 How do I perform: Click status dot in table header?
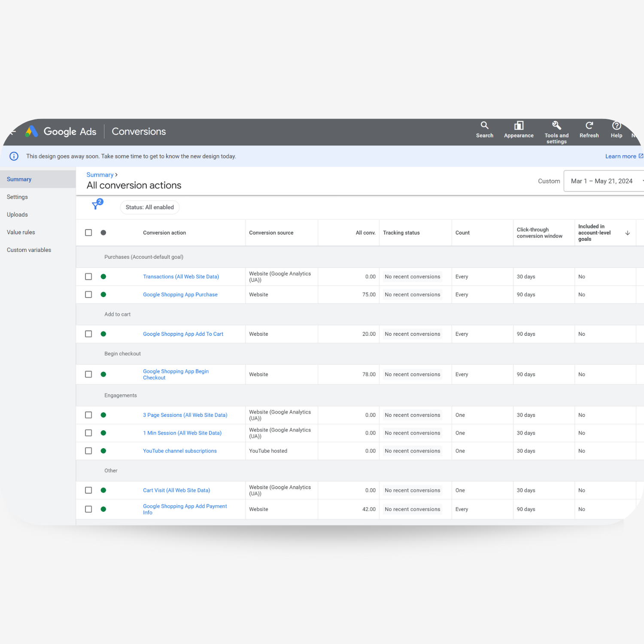click(103, 233)
